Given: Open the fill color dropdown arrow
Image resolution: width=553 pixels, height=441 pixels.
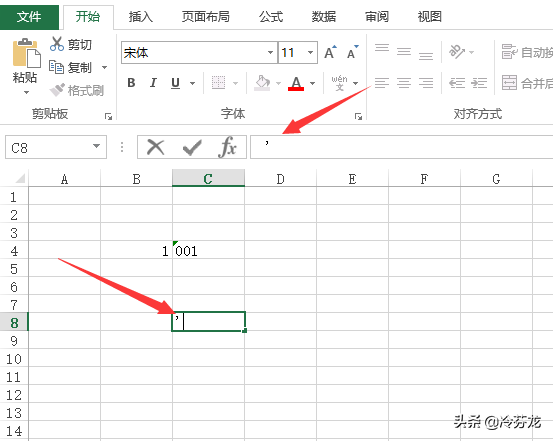Looking at the screenshot, I should point(279,83).
